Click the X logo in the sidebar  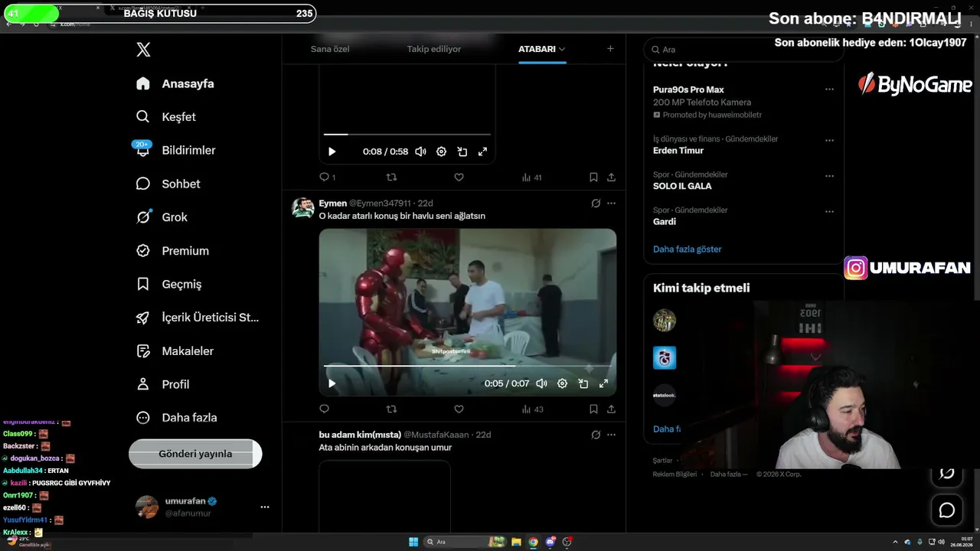[143, 50]
